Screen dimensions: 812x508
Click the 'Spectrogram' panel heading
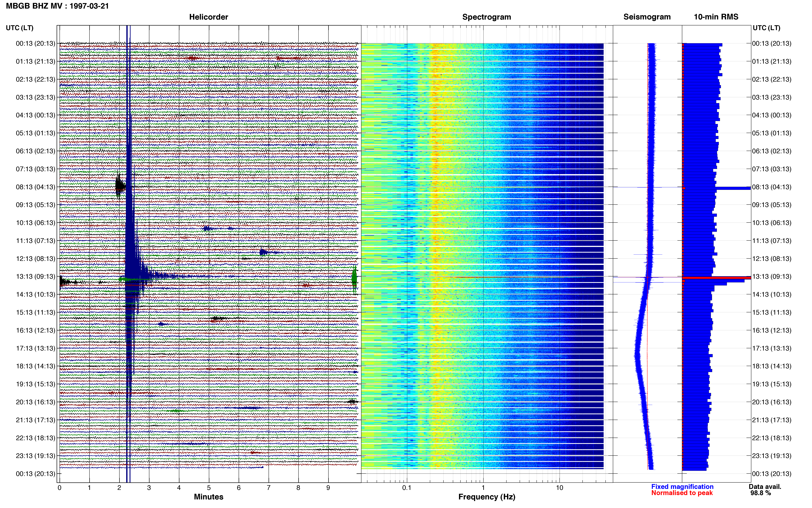click(x=487, y=17)
